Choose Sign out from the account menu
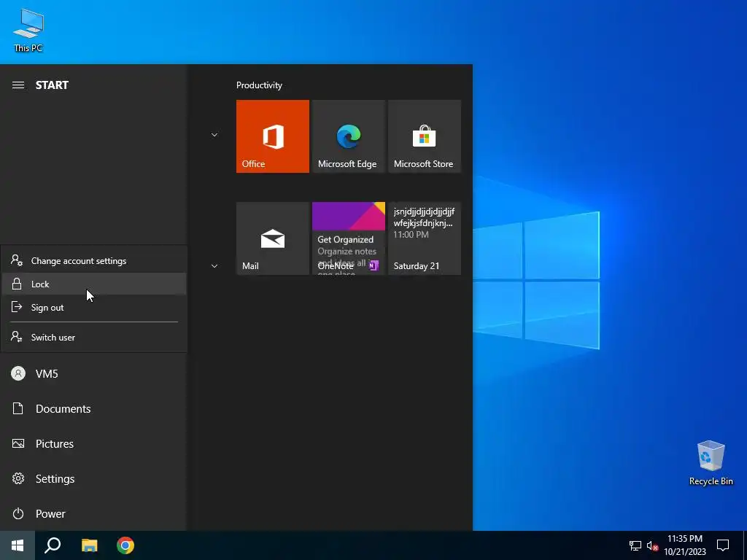747x560 pixels. [94, 307]
